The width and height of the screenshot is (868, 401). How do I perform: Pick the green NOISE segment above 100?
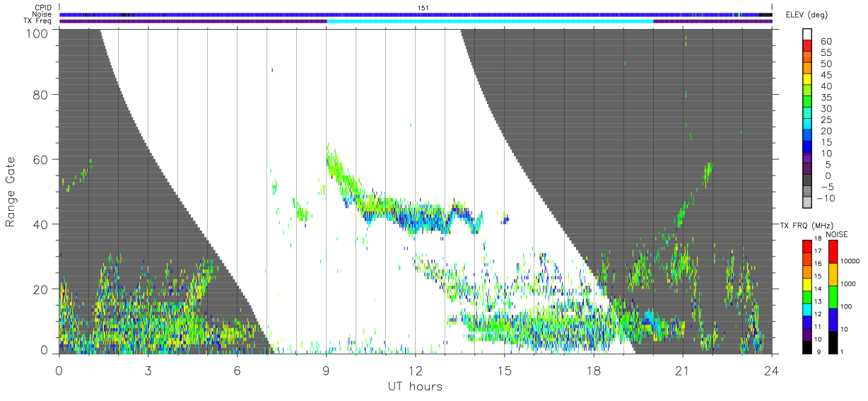coord(833,297)
